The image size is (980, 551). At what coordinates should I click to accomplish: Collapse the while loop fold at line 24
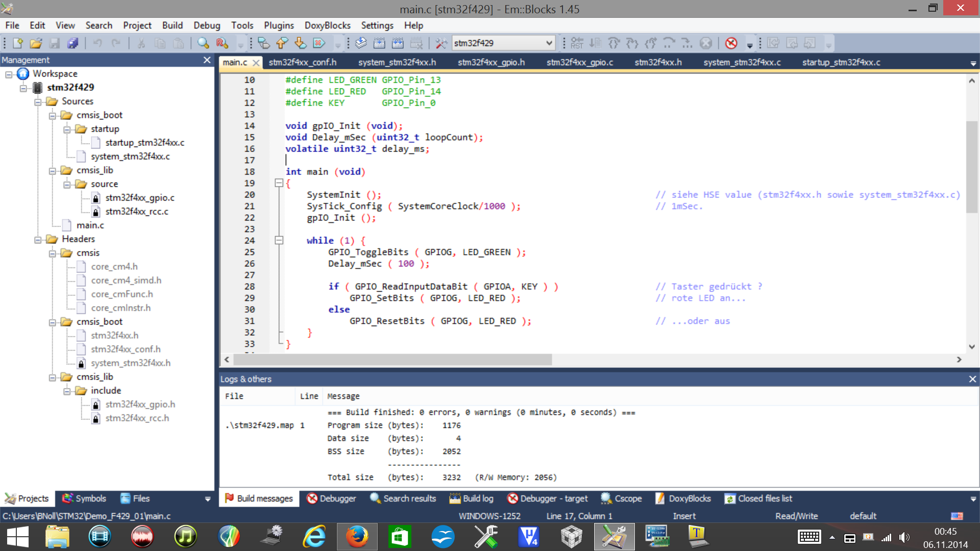click(x=279, y=240)
